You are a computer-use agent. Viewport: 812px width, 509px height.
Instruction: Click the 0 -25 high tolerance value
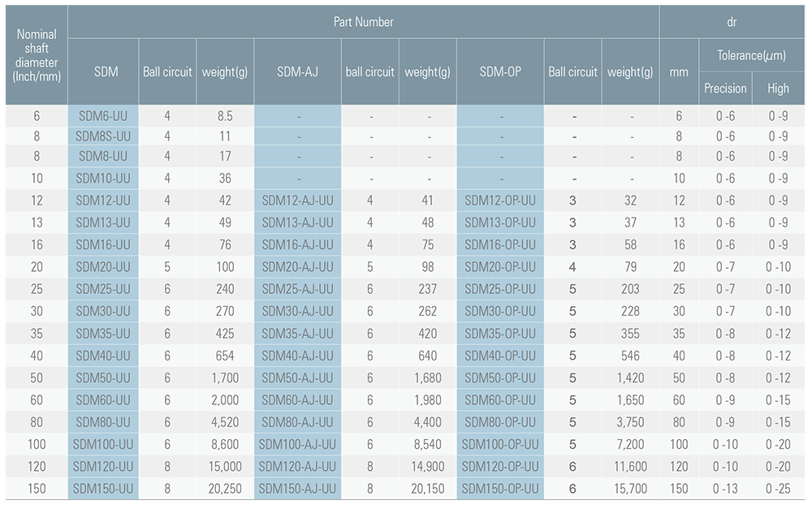778,489
